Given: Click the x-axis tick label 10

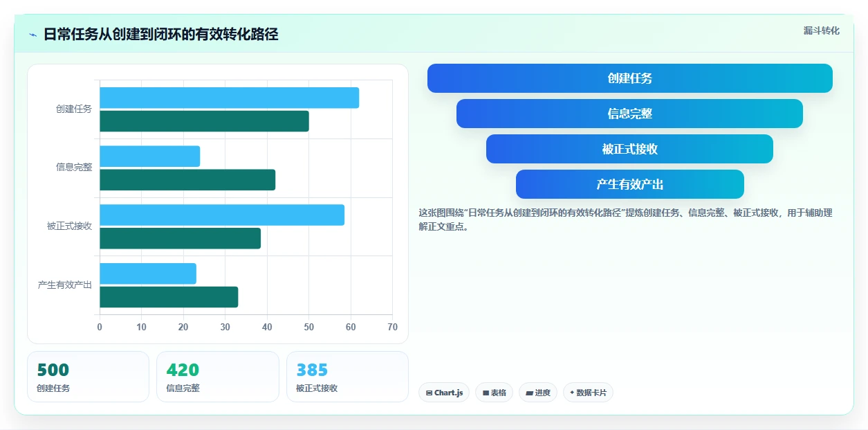Looking at the screenshot, I should pyautogui.click(x=141, y=327).
